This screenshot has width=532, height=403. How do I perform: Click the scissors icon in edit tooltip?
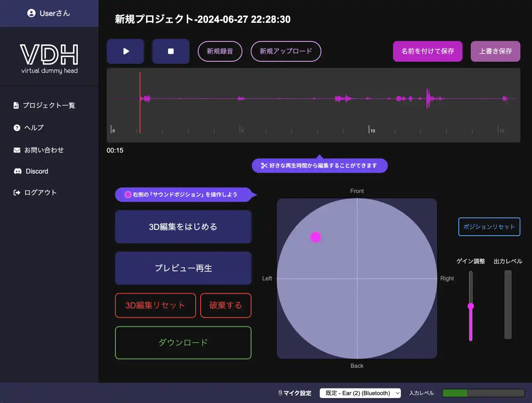(x=264, y=166)
